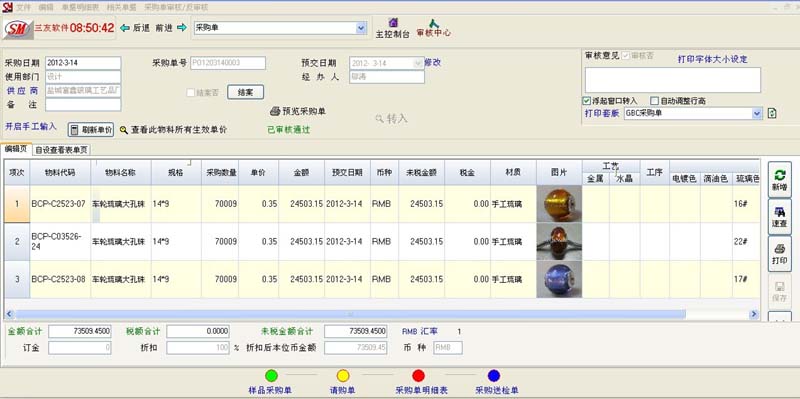Click the 转入 magnifier icon
This screenshot has width=800, height=399.
[x=379, y=118]
